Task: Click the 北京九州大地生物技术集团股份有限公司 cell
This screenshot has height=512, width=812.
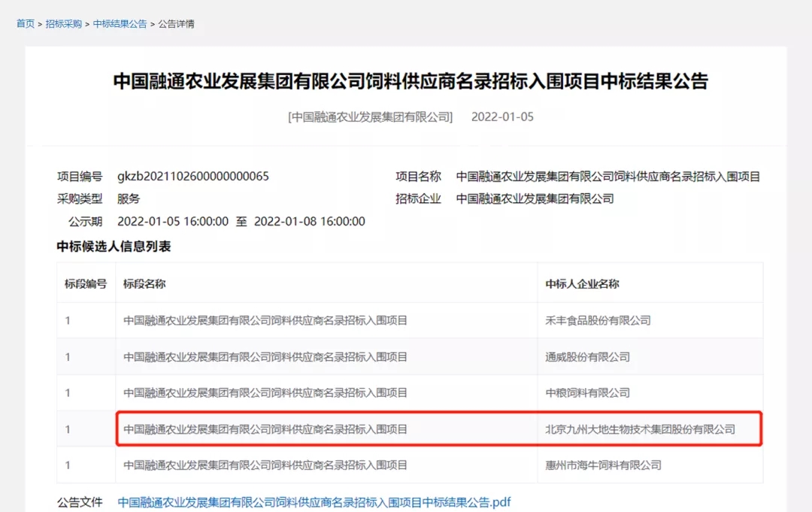Action: 640,429
